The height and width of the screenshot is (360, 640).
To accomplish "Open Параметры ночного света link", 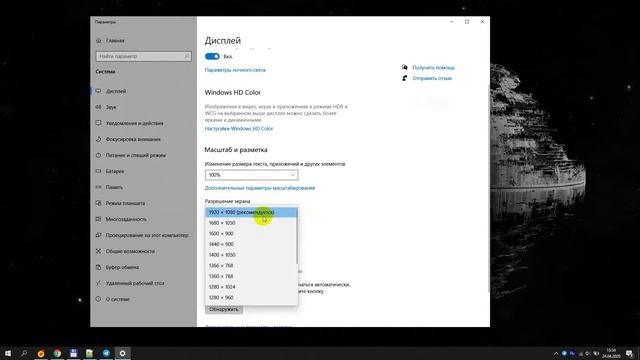I will click(235, 70).
